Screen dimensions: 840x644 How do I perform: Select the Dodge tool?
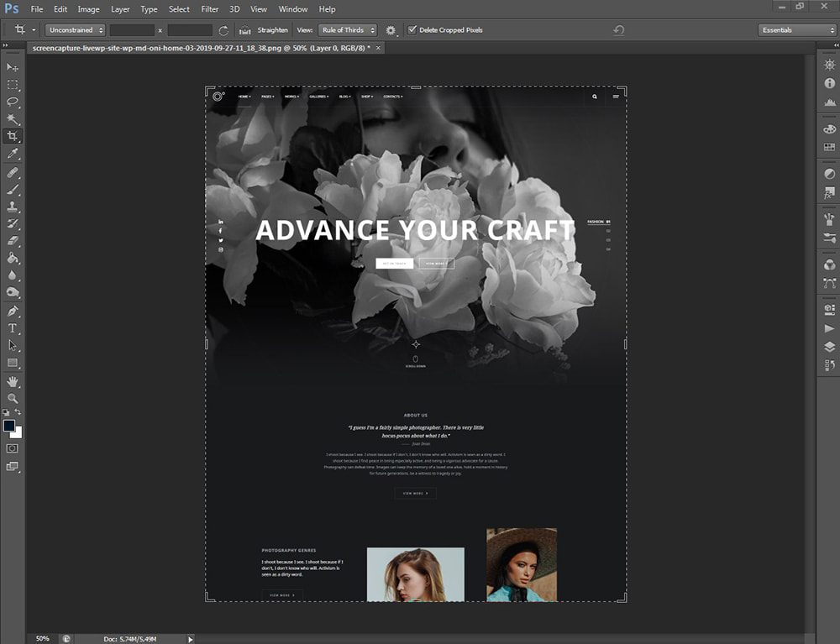click(x=13, y=292)
